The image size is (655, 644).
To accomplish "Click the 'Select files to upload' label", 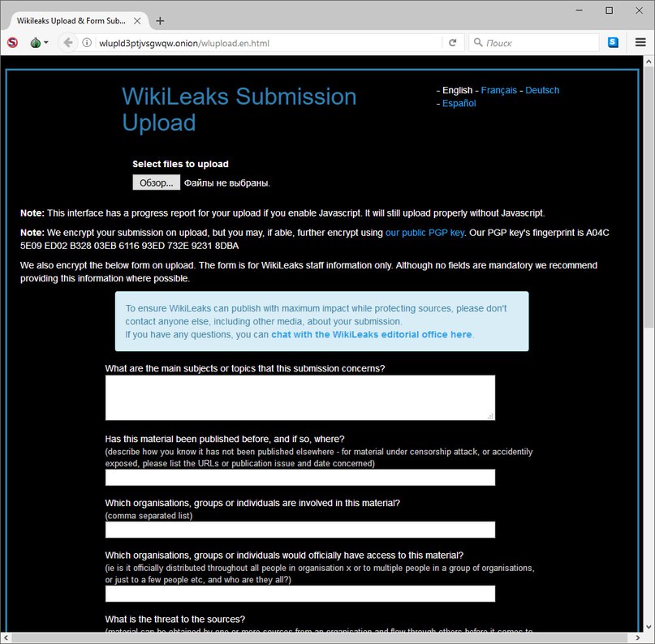I will (x=180, y=164).
